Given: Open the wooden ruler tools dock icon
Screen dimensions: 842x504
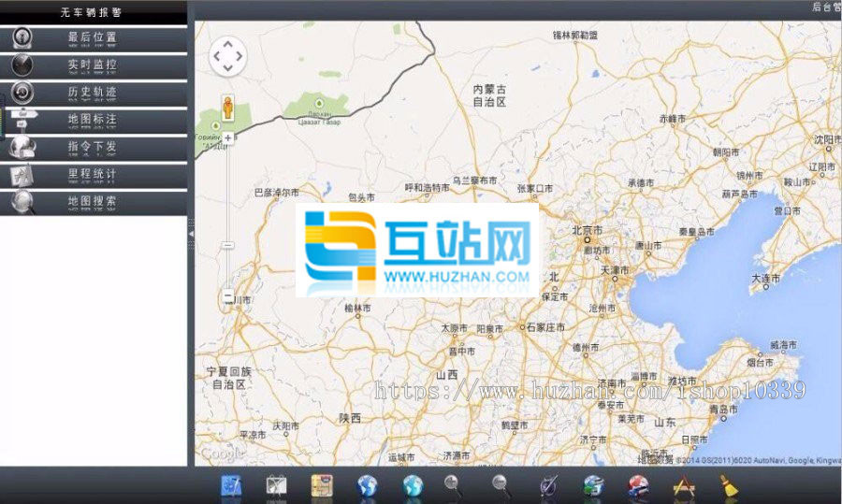Looking at the screenshot, I should coord(684,485).
